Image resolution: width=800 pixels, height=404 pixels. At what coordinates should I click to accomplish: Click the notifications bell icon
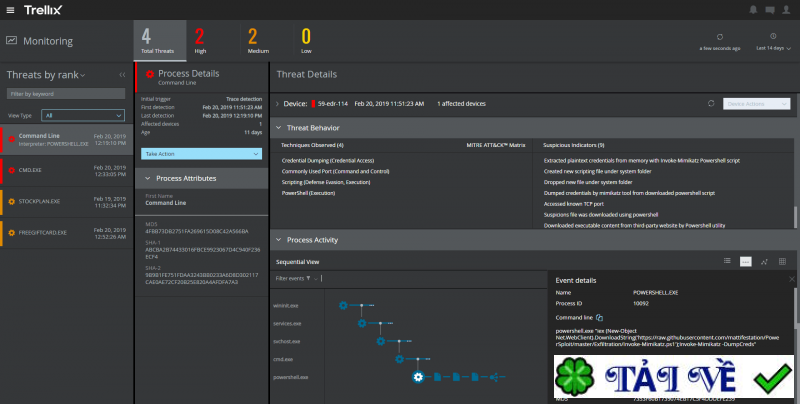(x=754, y=10)
